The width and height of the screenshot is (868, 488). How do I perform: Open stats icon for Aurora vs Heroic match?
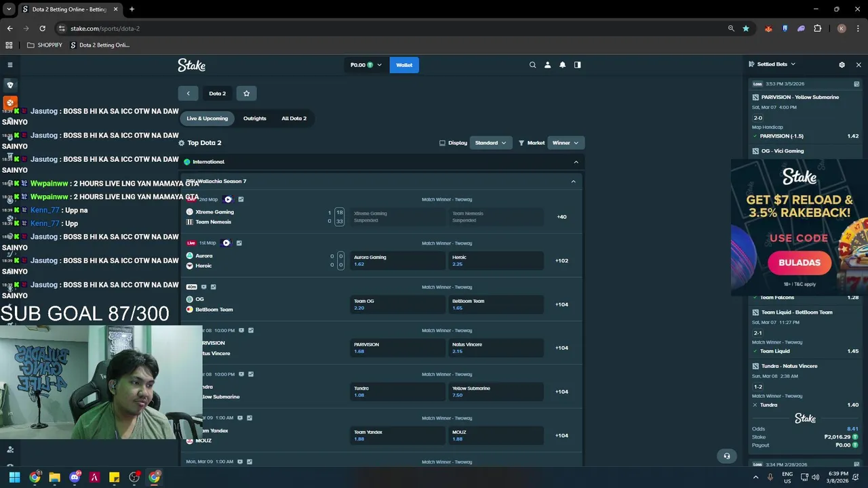click(x=239, y=243)
